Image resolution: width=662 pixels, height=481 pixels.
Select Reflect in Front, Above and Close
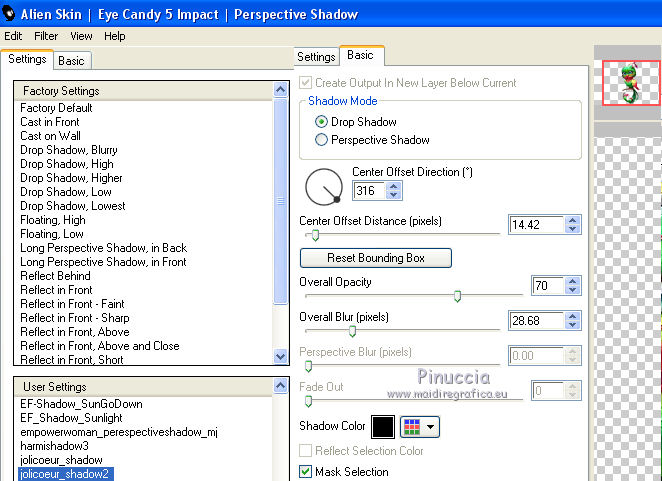[100, 345]
